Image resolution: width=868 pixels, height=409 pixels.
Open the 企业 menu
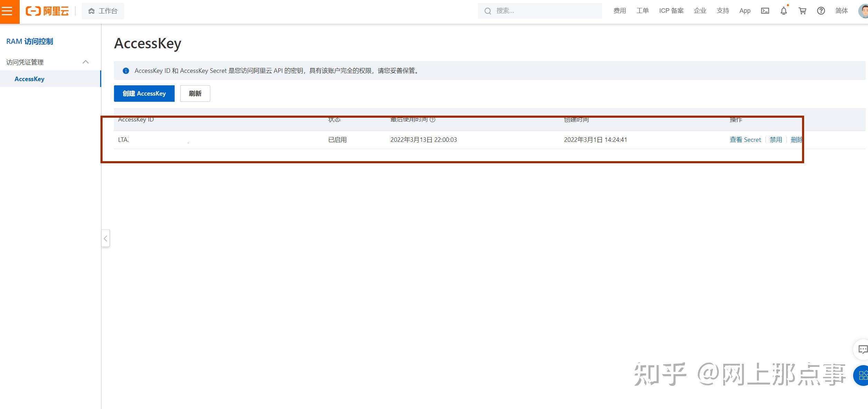tap(700, 11)
